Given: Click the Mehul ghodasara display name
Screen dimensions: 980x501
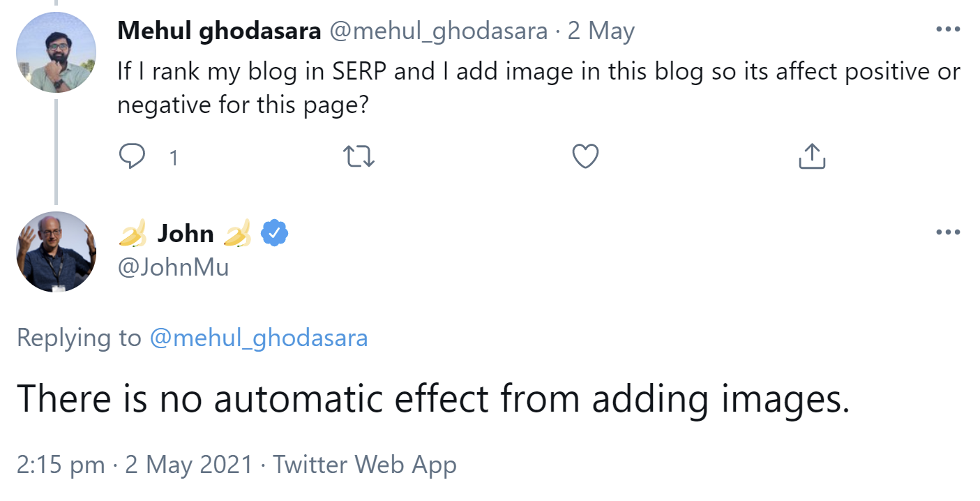Looking at the screenshot, I should pos(219,31).
